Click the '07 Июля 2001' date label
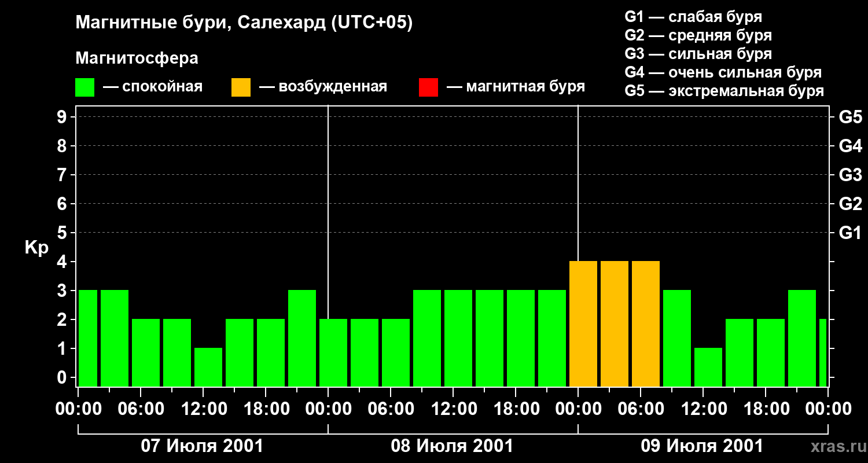The width and height of the screenshot is (868, 463). (202, 446)
